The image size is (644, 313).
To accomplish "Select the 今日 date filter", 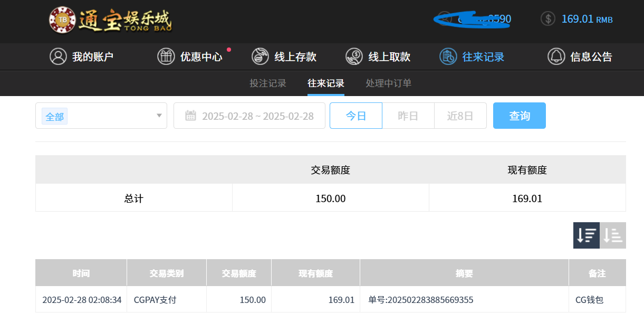I will click(356, 116).
